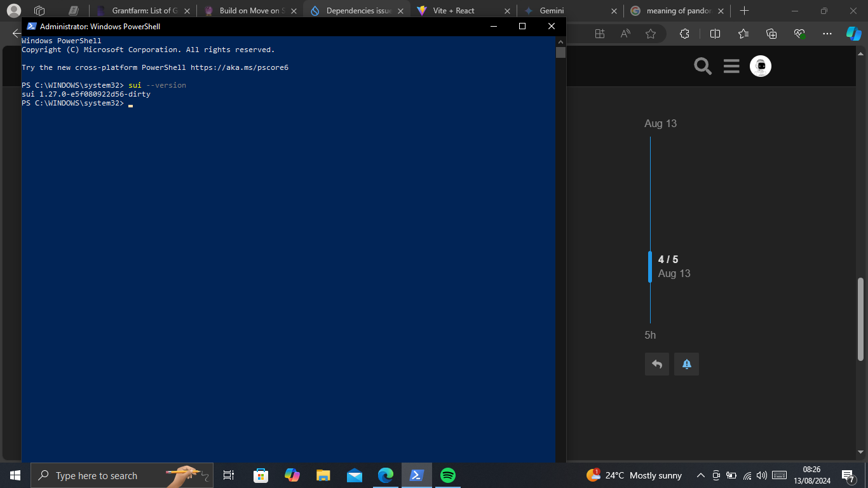Mute system volume via speaker tray icon
This screenshot has height=488, width=868.
(761, 475)
